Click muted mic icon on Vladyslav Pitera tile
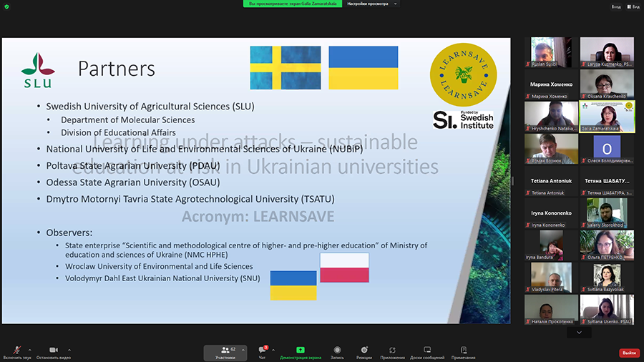 point(528,289)
